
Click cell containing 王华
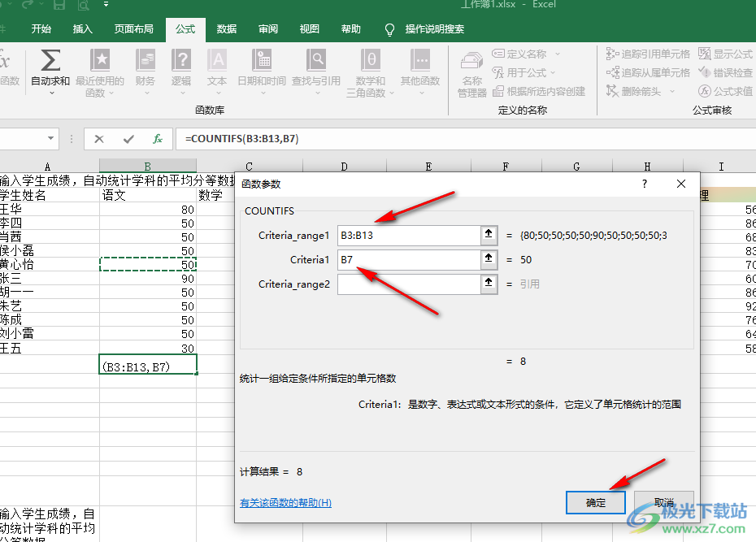click(x=50, y=209)
